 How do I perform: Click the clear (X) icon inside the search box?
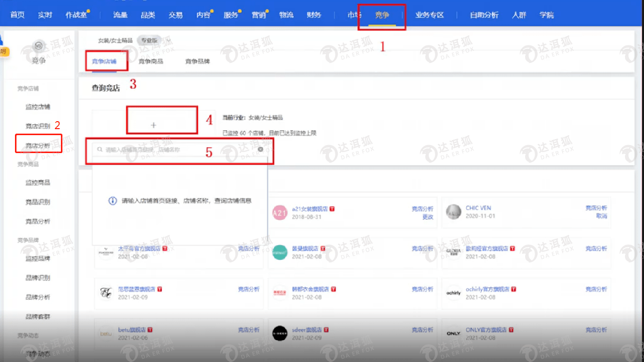pos(261,149)
